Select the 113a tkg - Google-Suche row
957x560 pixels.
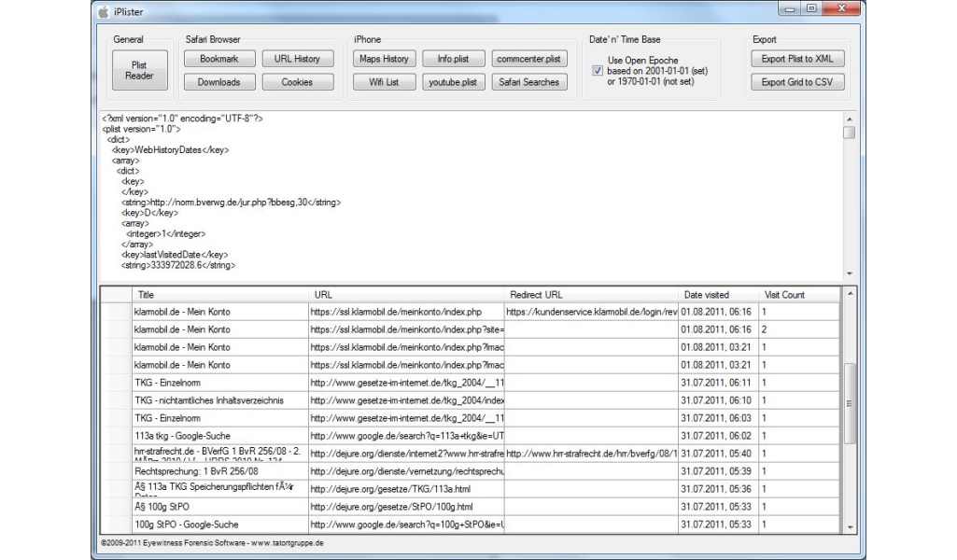tap(219, 436)
